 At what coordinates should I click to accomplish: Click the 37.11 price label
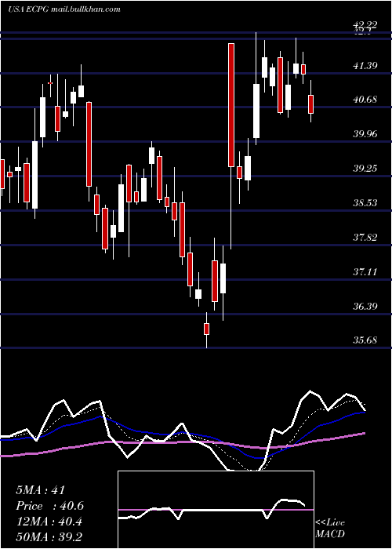[x=365, y=271]
